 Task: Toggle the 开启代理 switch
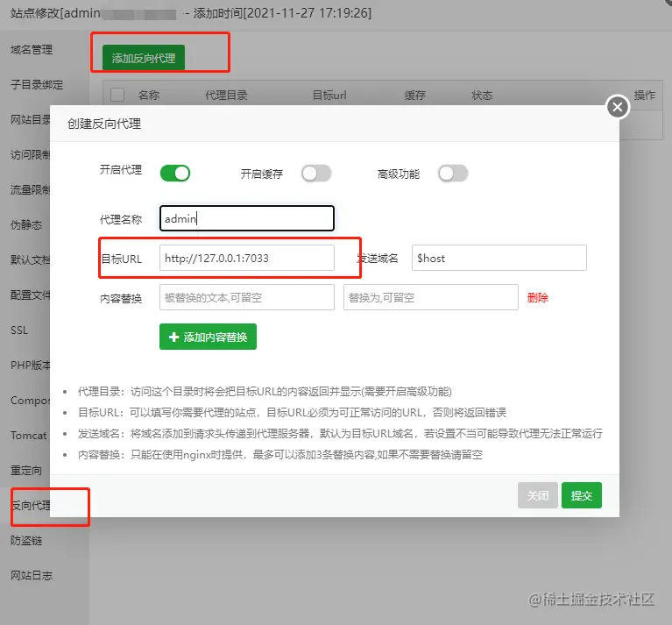point(175,174)
